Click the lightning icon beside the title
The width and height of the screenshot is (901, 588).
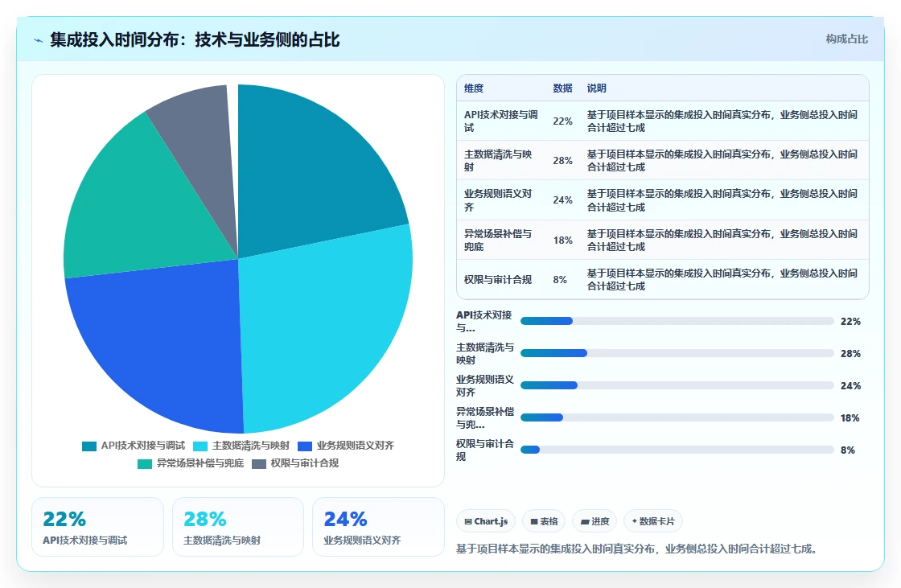[x=39, y=40]
